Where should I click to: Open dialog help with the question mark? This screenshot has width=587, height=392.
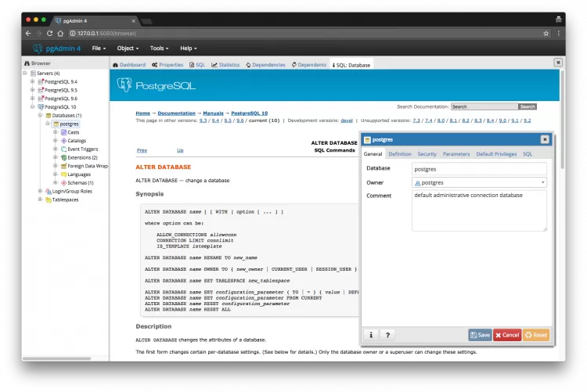click(x=387, y=335)
